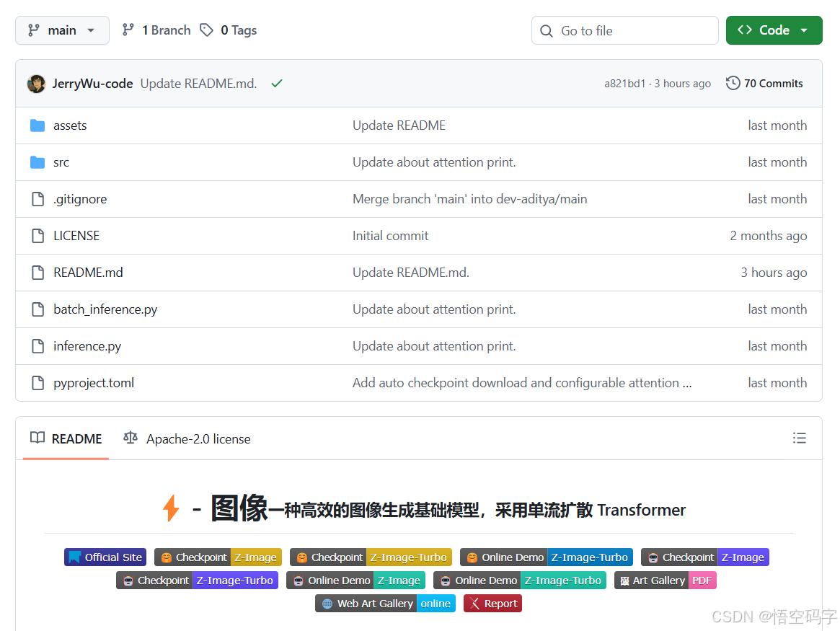
Task: Open the LICENSE file
Action: [76, 236]
